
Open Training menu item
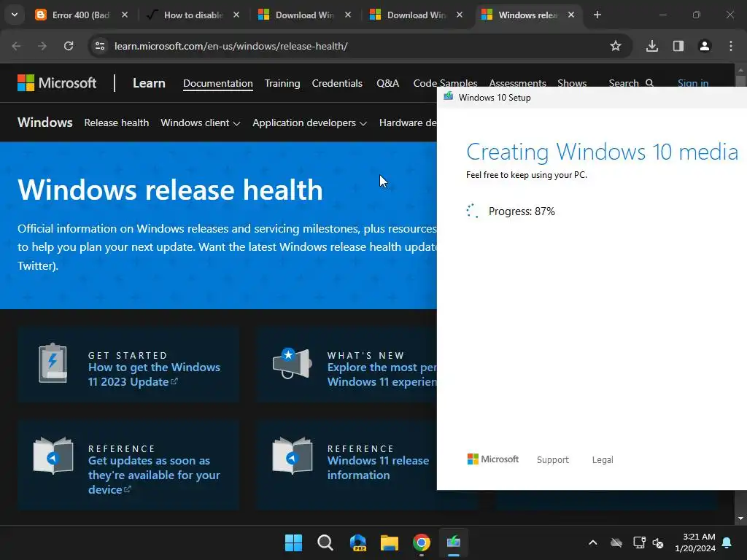click(x=282, y=83)
